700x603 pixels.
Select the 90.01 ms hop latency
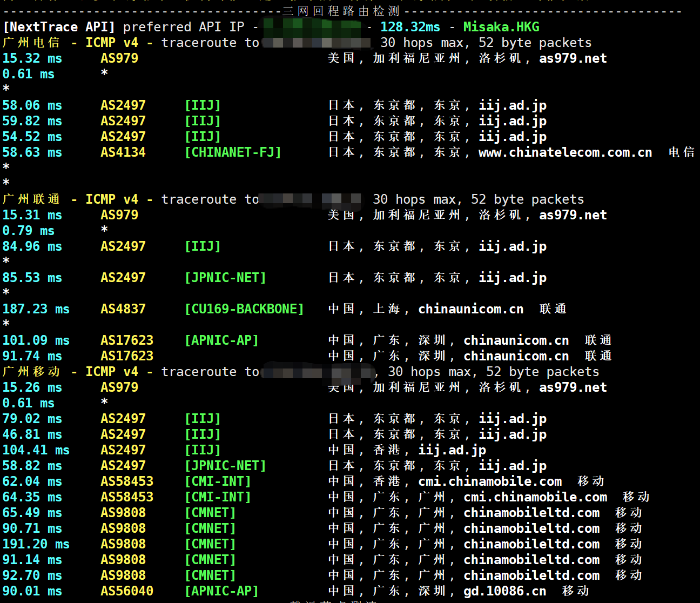pos(32,591)
